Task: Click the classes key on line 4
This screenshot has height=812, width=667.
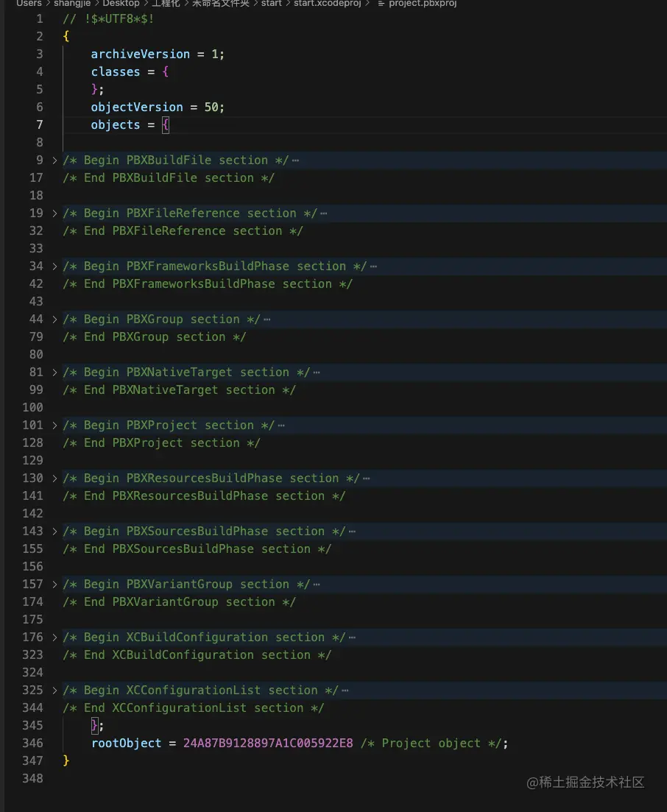Action: tap(116, 72)
